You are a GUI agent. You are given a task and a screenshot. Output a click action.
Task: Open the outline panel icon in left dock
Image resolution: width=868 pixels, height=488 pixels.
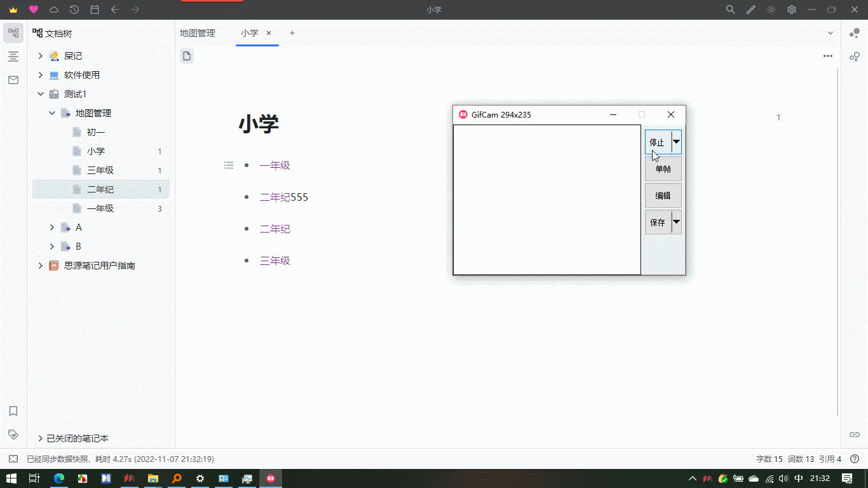(x=13, y=57)
